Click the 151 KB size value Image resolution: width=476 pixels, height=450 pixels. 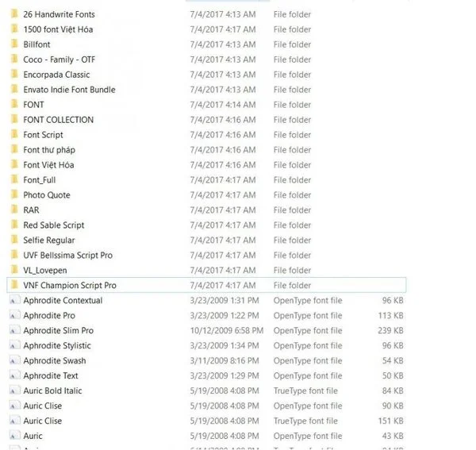pyautogui.click(x=390, y=421)
